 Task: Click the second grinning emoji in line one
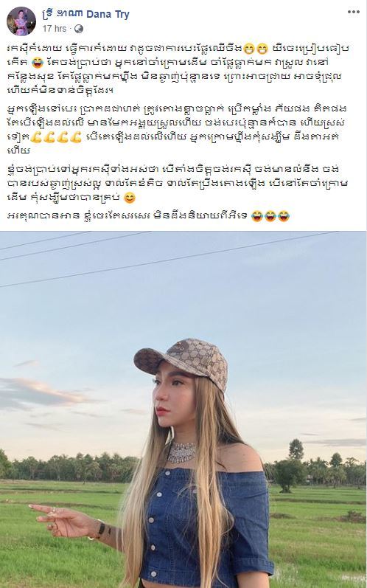[262, 48]
